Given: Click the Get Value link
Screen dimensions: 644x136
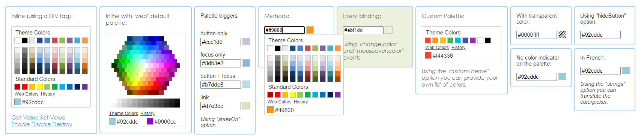Looking at the screenshot, I should pos(25,118).
